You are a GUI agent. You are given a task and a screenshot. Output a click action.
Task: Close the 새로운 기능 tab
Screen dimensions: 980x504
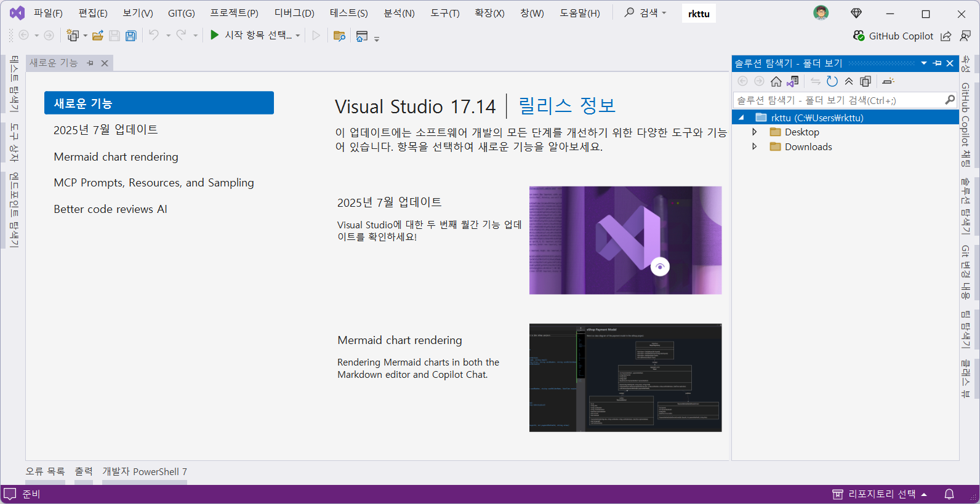(x=105, y=63)
